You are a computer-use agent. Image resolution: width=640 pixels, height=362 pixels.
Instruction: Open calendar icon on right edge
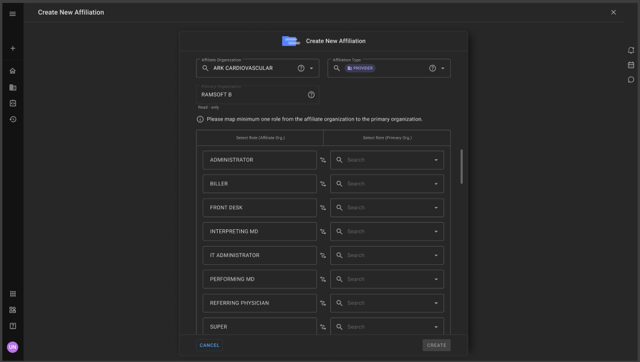point(631,65)
